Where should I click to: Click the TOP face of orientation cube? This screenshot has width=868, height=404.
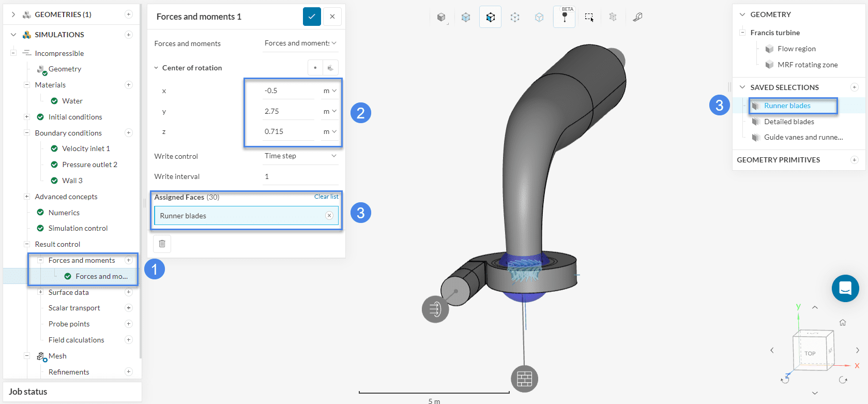point(810,353)
